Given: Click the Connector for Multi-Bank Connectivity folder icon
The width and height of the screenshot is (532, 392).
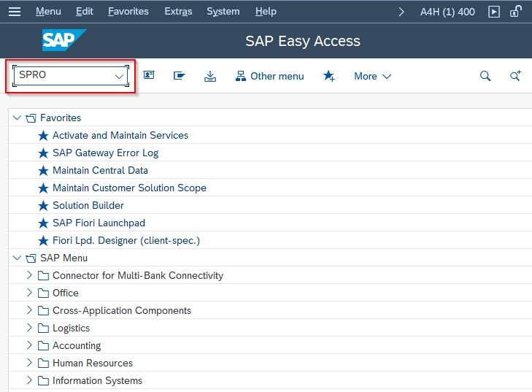Looking at the screenshot, I should (x=43, y=276).
